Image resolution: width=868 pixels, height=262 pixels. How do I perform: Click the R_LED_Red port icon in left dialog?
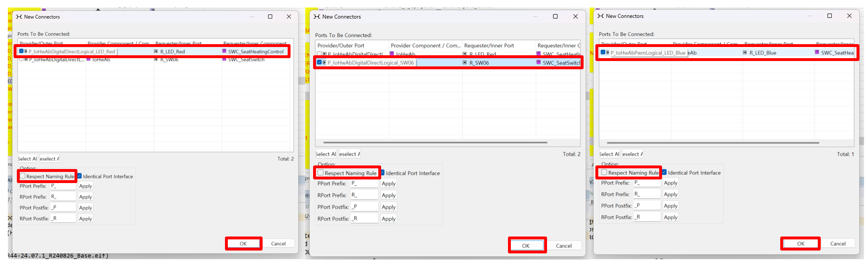click(156, 51)
